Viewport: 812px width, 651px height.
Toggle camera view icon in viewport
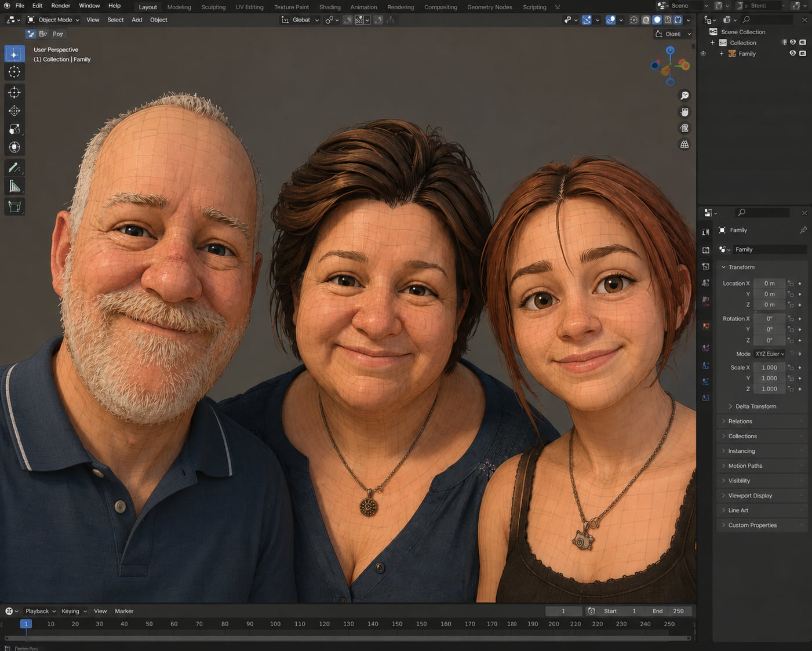[x=684, y=128]
